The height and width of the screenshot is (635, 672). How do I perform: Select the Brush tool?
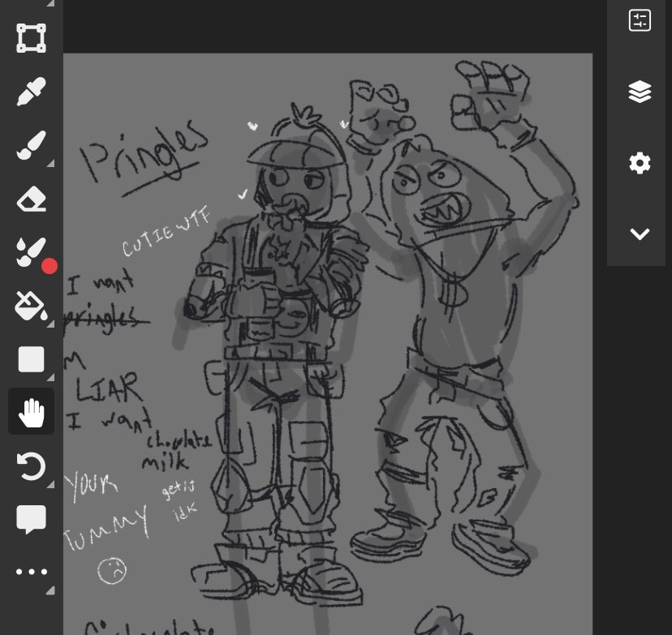pos(31,145)
